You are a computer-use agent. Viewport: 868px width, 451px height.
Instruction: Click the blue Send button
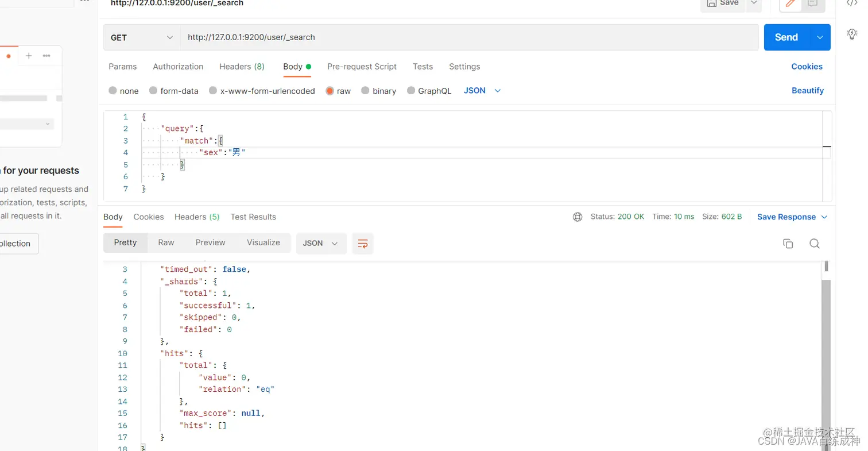coord(786,37)
